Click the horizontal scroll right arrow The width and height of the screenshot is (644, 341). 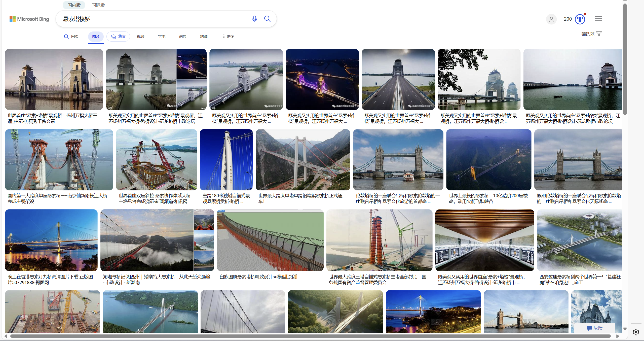tap(617, 336)
